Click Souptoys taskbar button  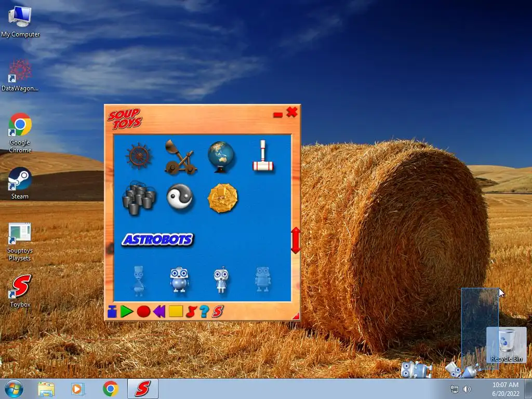tap(143, 389)
